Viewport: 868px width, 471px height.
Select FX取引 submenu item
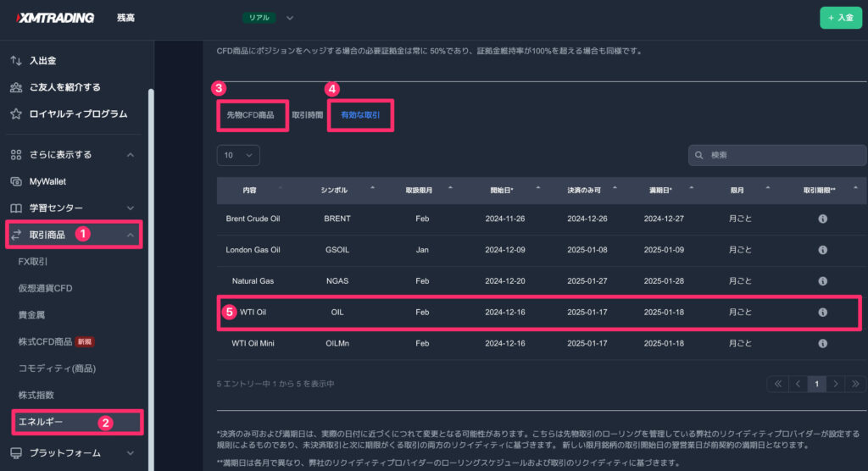[33, 261]
